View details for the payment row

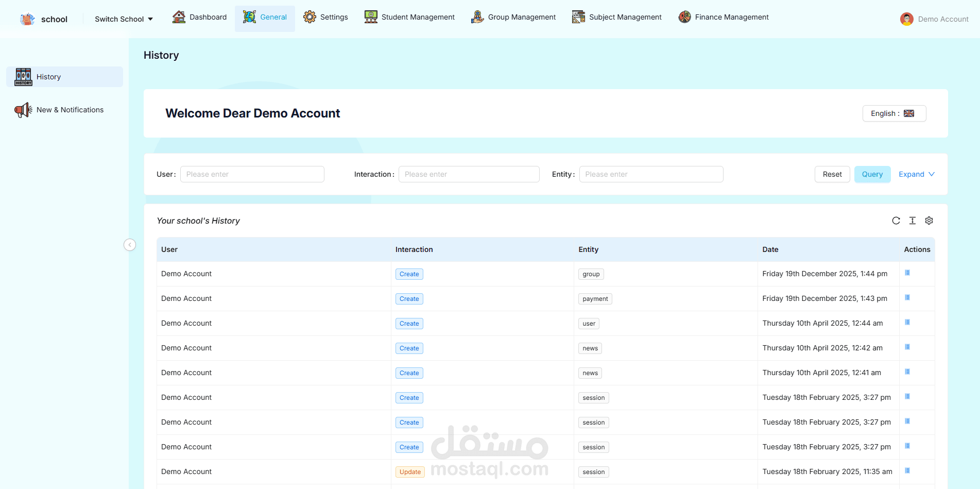(x=907, y=298)
